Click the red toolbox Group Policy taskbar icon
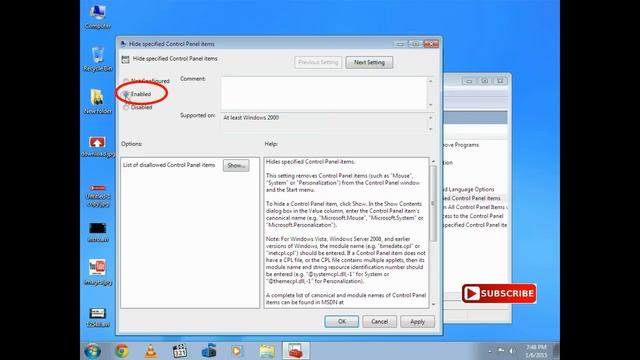The width and height of the screenshot is (640, 360). click(296, 351)
